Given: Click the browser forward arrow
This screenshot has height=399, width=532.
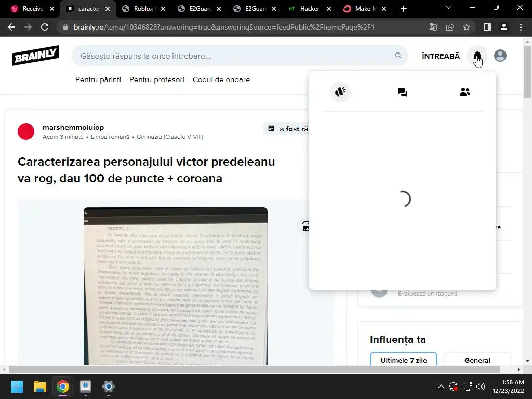Looking at the screenshot, I should click(28, 27).
